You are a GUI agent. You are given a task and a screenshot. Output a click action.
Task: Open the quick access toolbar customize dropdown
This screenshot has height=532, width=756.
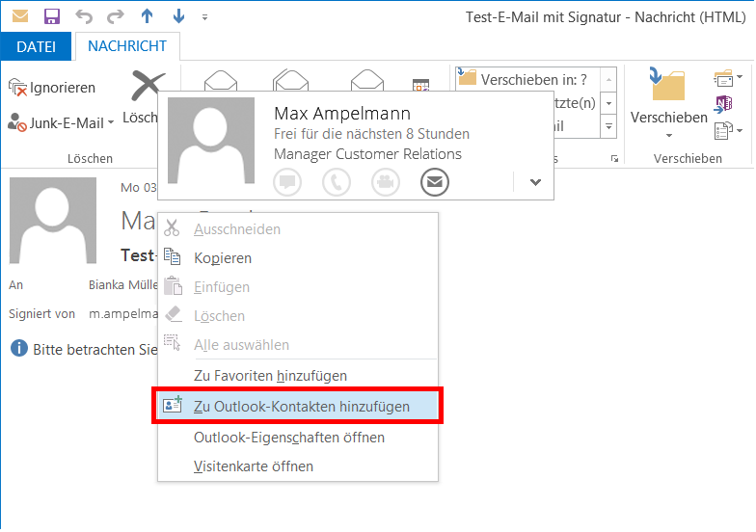click(204, 17)
